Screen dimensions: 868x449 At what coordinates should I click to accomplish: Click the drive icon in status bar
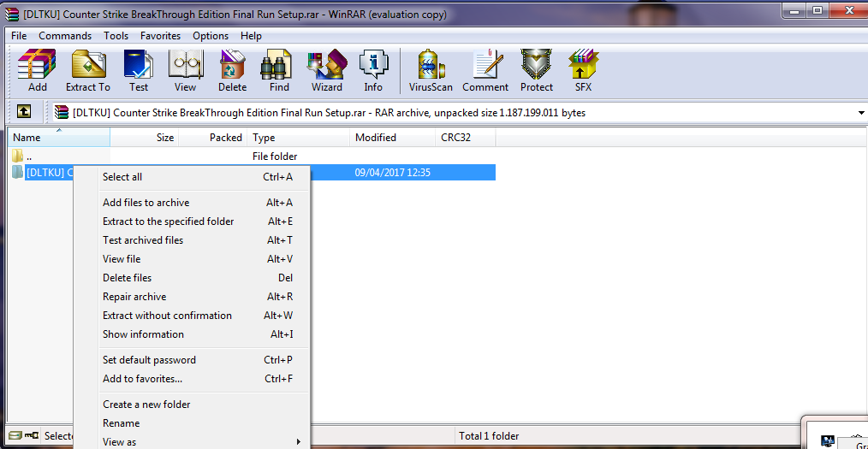click(x=15, y=435)
